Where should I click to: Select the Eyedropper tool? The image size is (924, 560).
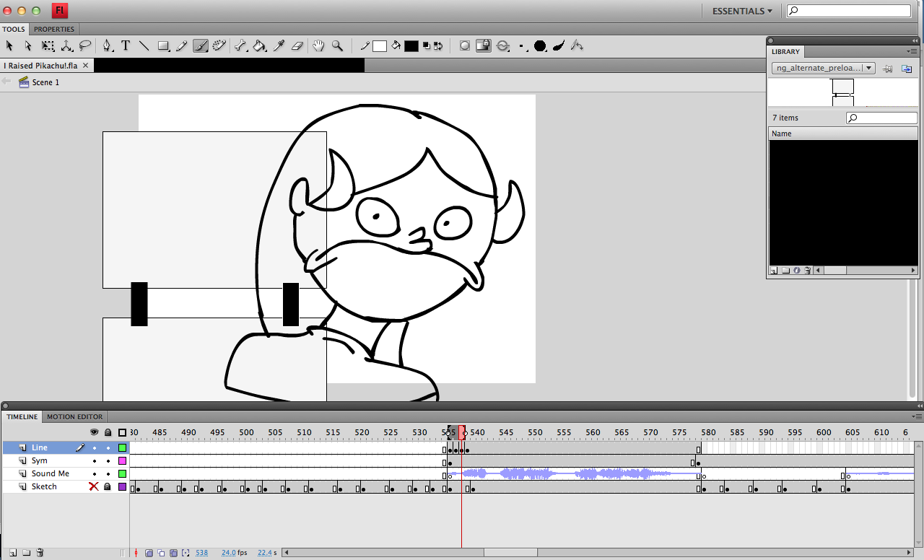[279, 46]
